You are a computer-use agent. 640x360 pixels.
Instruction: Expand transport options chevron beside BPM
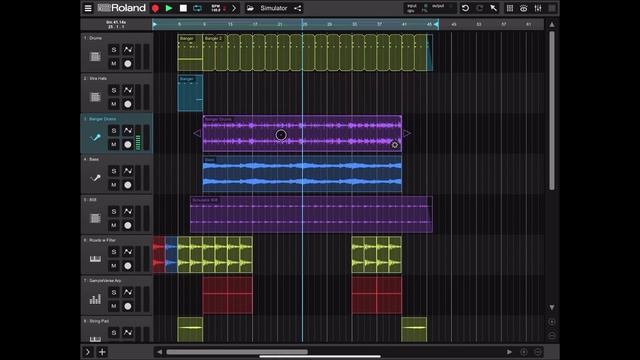[x=234, y=8]
